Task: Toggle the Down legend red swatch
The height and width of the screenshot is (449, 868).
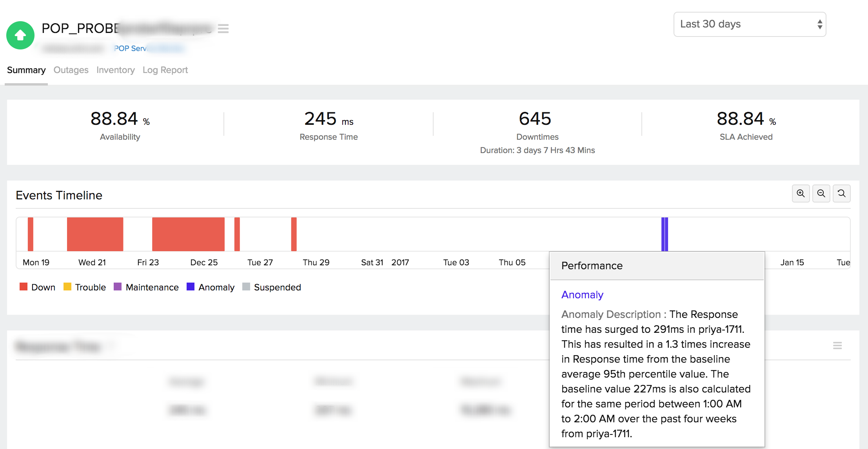Action: click(24, 287)
